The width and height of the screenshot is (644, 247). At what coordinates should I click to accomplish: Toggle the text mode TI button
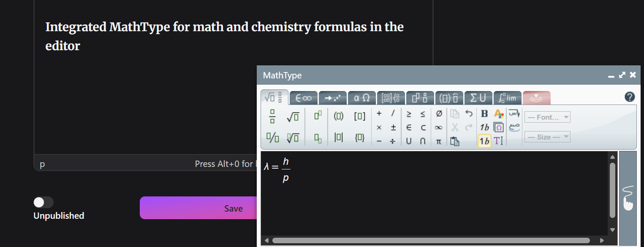pyautogui.click(x=499, y=141)
